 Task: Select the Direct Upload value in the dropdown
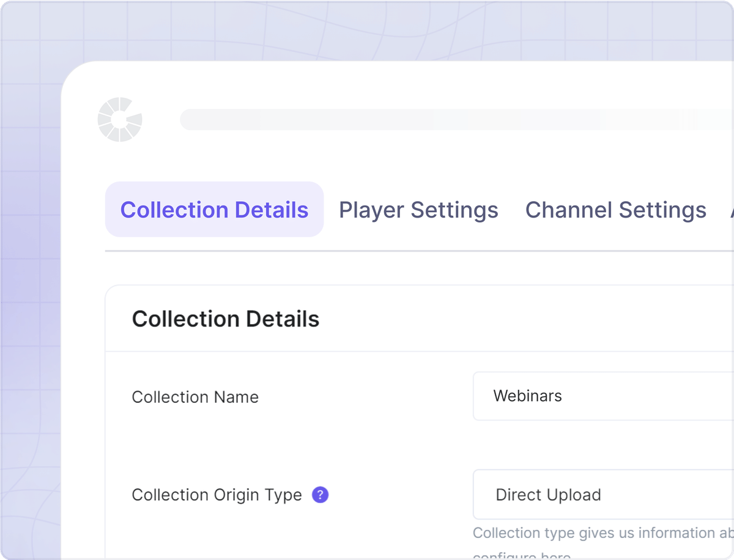[x=548, y=495]
